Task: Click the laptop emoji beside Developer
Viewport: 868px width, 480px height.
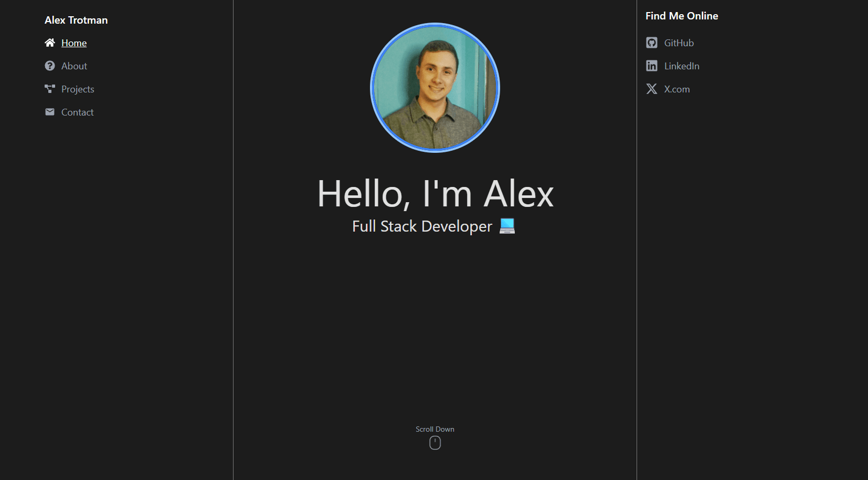Action: coord(507,226)
